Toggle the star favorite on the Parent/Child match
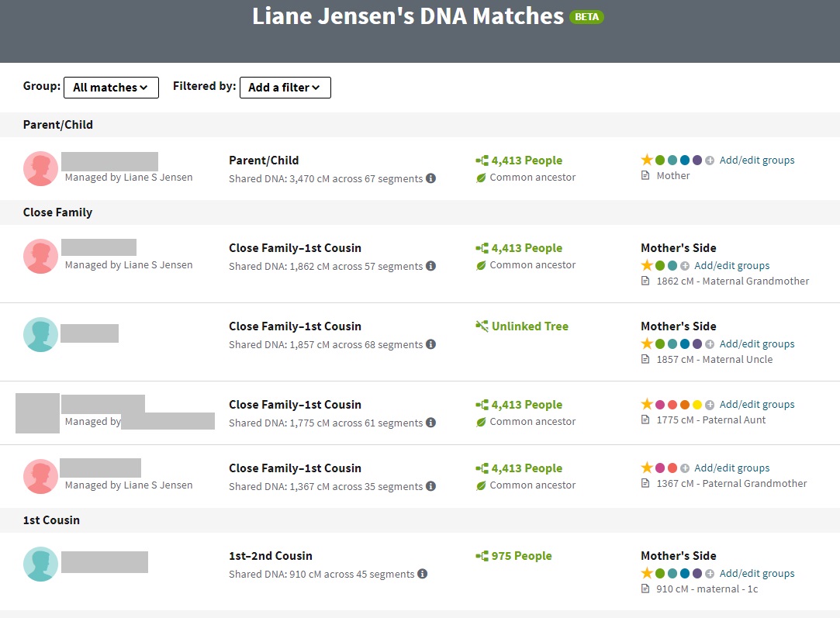Screen dimensions: 840x618 tap(647, 160)
